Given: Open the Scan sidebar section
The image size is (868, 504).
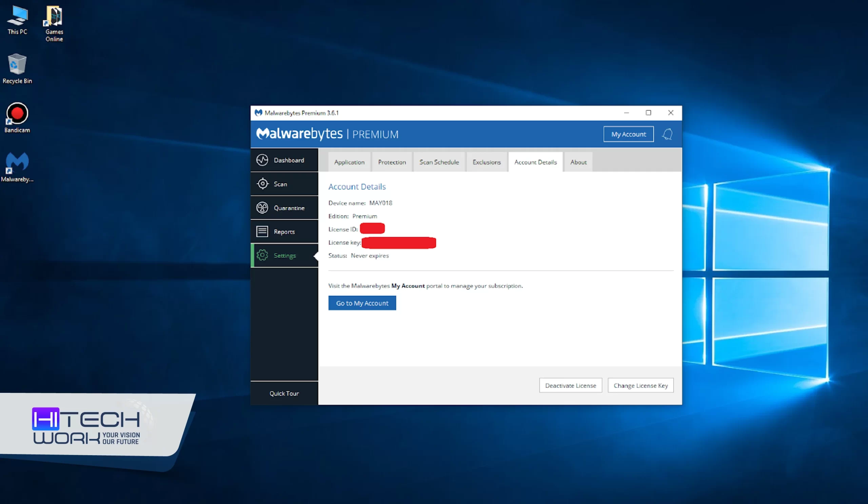Looking at the screenshot, I should point(284,184).
